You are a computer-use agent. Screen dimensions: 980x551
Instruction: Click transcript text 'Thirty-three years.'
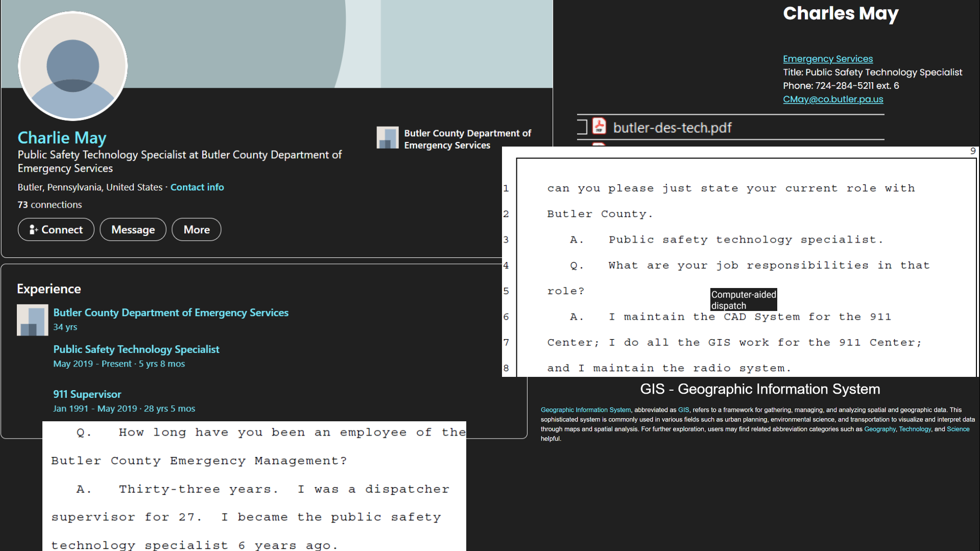tap(199, 489)
